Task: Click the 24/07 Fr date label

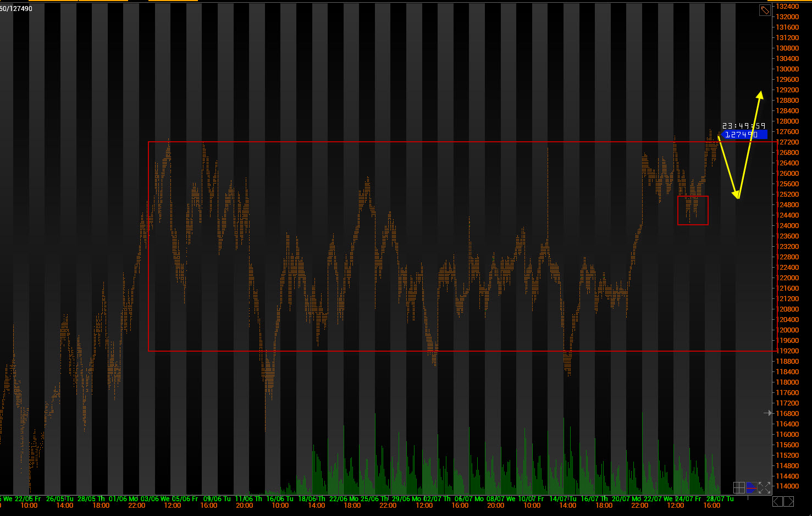Action: (x=688, y=499)
